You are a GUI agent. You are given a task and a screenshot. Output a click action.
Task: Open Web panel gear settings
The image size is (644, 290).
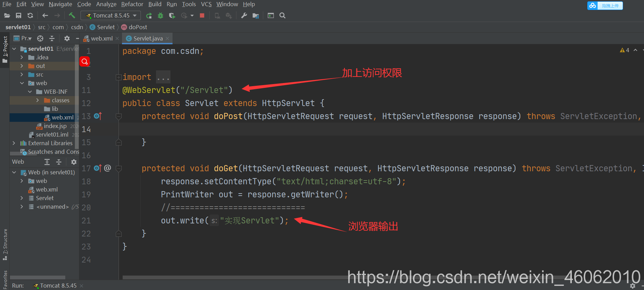click(x=74, y=162)
